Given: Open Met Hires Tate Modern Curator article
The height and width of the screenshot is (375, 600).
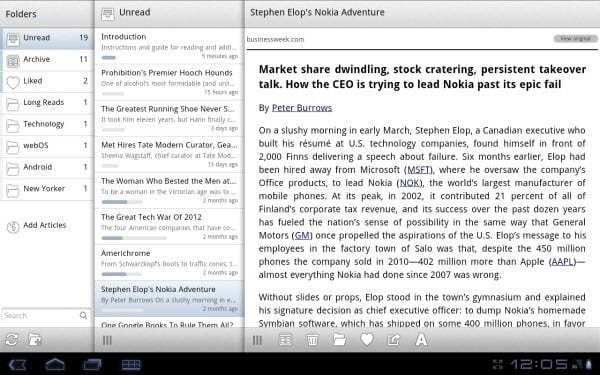Looking at the screenshot, I should point(169,154).
